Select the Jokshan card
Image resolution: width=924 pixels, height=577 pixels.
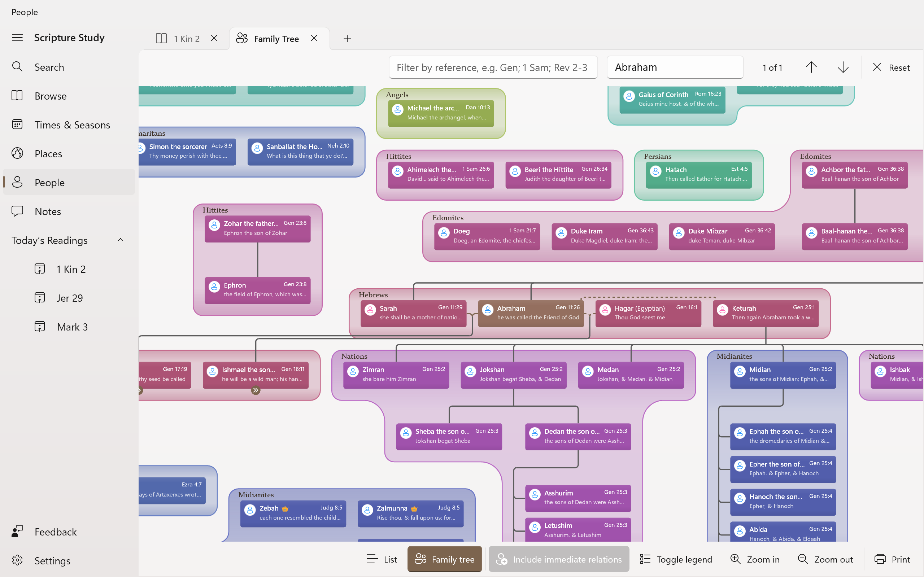(514, 375)
